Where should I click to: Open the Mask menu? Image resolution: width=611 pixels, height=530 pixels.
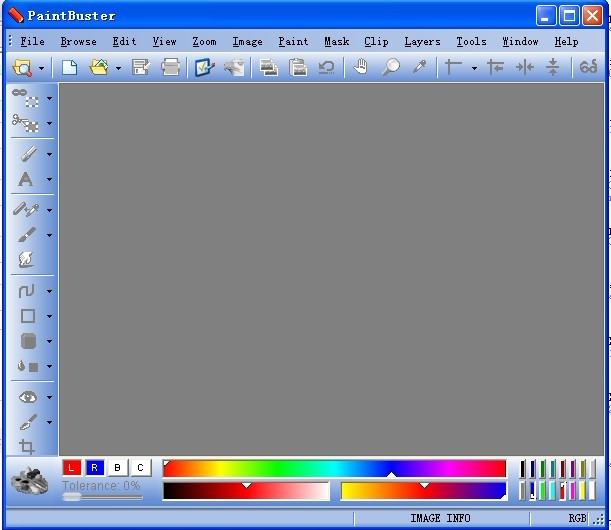click(337, 41)
